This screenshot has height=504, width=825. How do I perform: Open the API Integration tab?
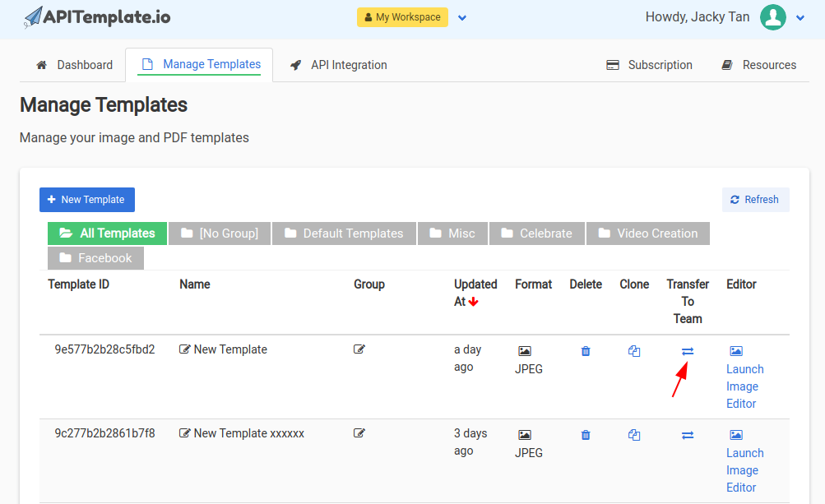coord(338,65)
